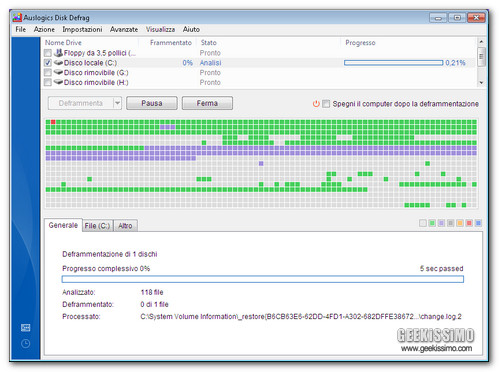This screenshot has height=372, width=499.
Task: Tick the Disco rimovibile (H:) checkbox
Action: pyautogui.click(x=48, y=82)
